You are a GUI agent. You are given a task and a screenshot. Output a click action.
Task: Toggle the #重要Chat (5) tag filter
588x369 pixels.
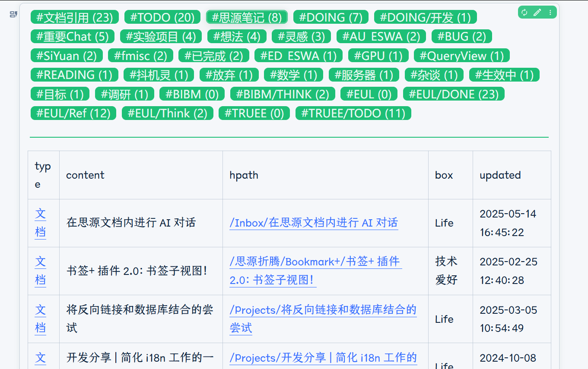(x=72, y=36)
